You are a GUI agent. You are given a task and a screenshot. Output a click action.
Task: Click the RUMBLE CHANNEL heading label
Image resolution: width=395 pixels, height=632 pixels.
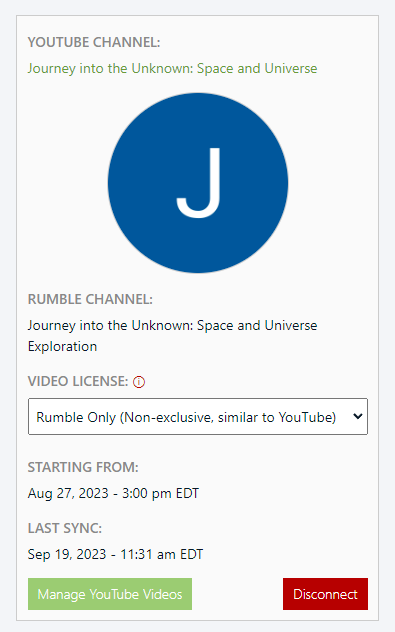[90, 299]
